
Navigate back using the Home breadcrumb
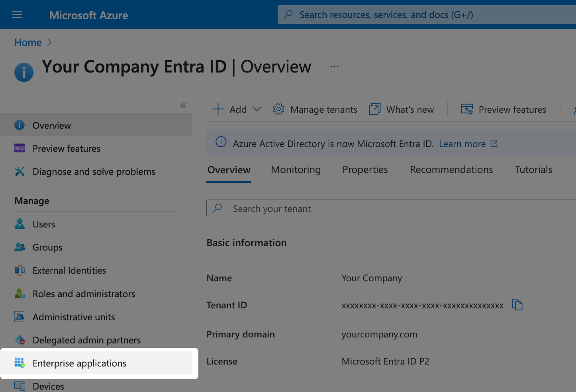[x=27, y=42]
